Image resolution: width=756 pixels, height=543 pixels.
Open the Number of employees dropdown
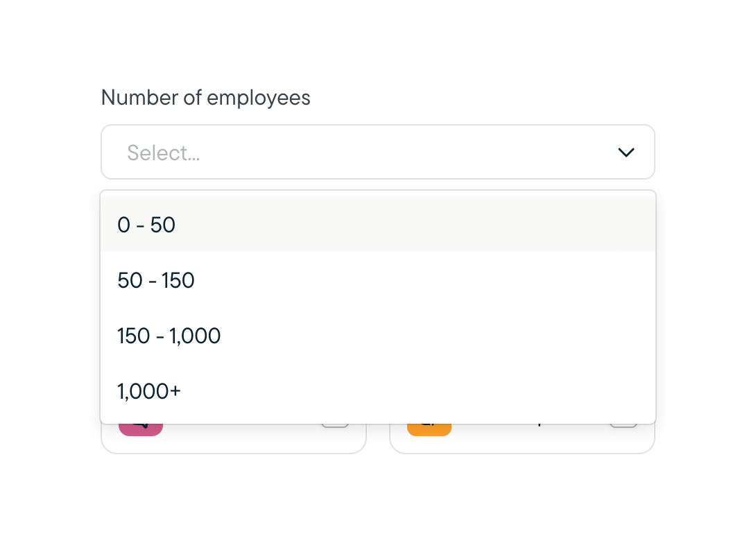click(x=378, y=152)
